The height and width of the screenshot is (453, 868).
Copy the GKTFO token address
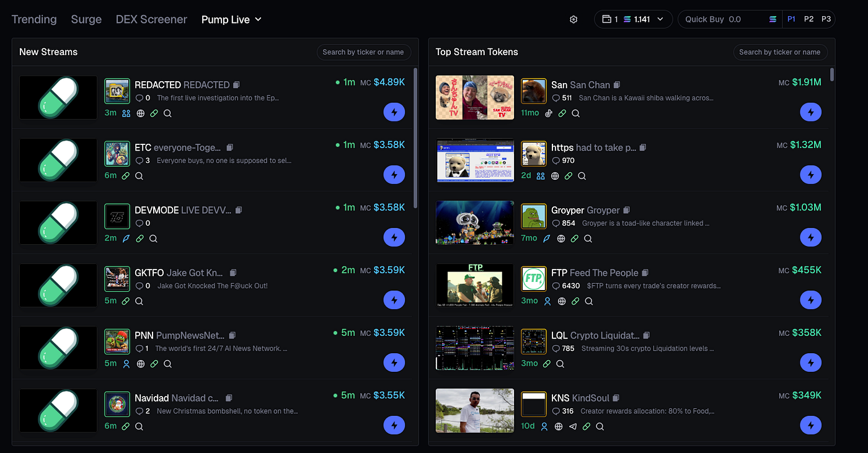pyautogui.click(x=233, y=273)
